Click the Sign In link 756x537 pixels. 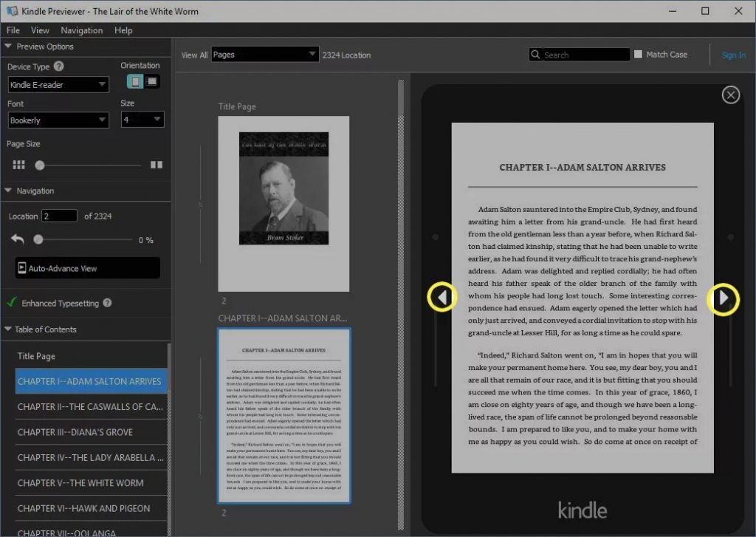733,55
